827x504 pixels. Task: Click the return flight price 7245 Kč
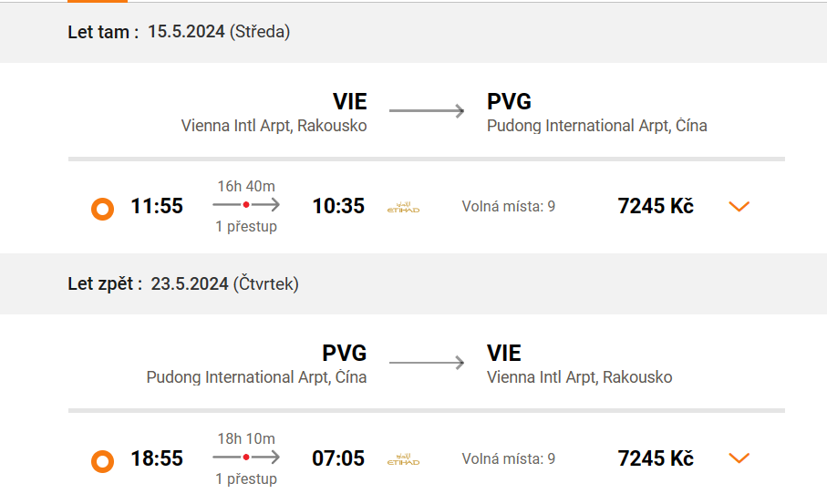(x=656, y=458)
